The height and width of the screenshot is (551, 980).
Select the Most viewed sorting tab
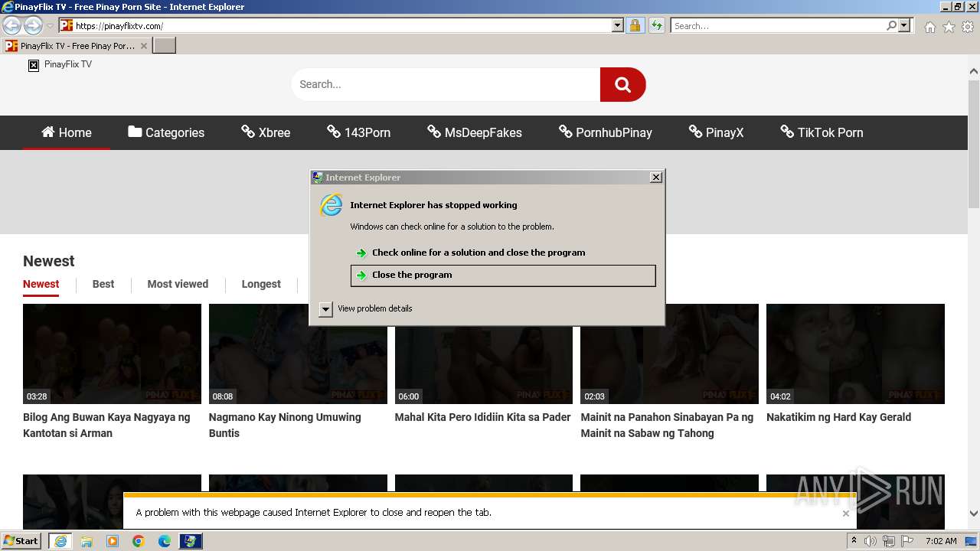(x=178, y=284)
